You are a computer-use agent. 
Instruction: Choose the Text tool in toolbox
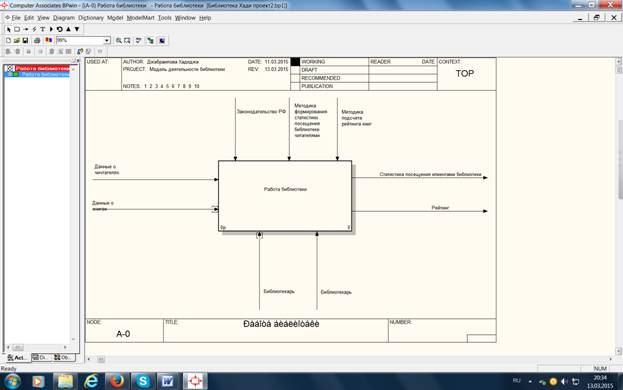[x=43, y=29]
